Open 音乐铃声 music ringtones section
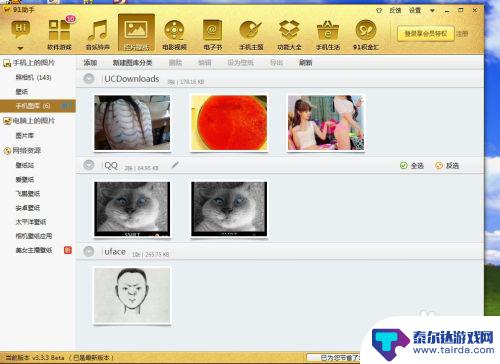Image resolution: width=500 pixels, height=364 pixels. click(98, 34)
